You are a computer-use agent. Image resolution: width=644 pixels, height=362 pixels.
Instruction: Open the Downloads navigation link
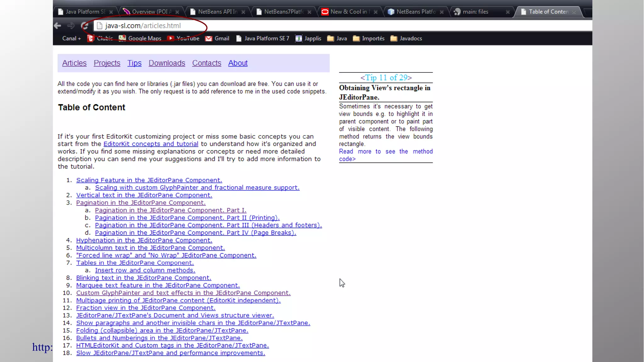pyautogui.click(x=167, y=63)
